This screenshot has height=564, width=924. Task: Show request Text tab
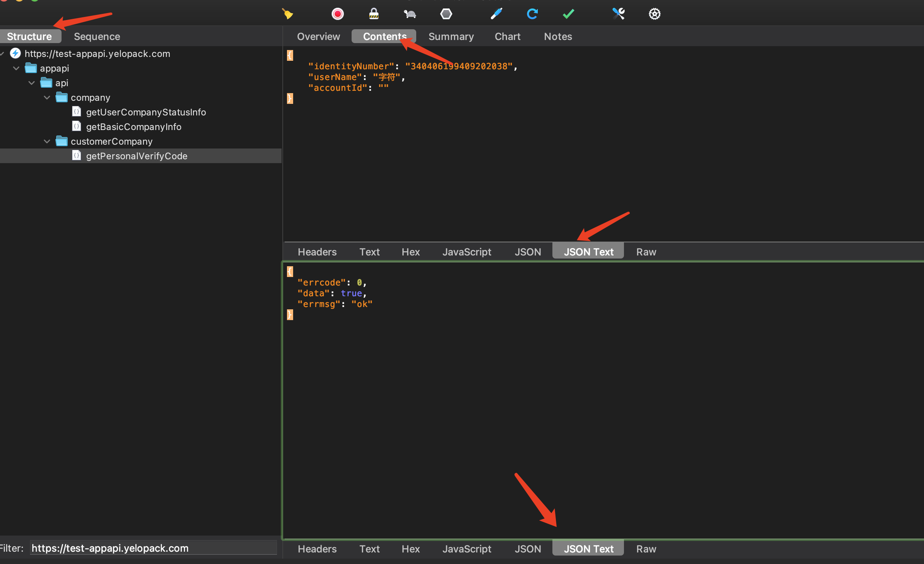(369, 252)
